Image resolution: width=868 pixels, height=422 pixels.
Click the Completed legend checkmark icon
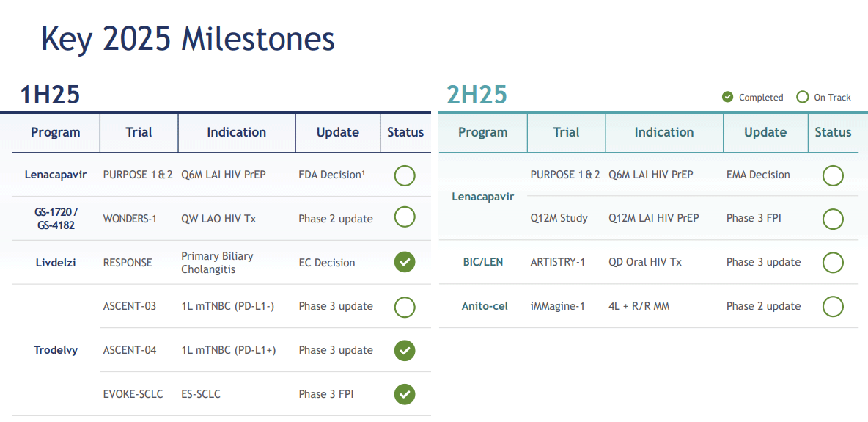click(728, 97)
